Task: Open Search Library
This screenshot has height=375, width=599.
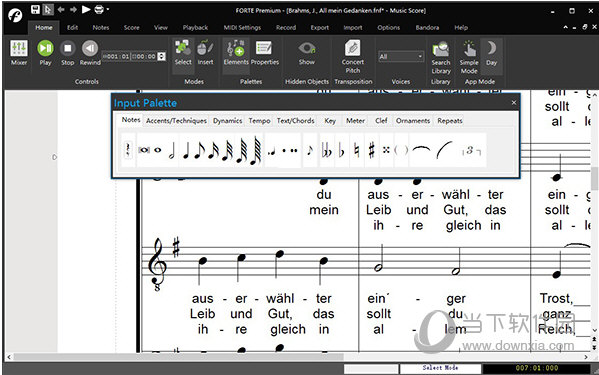Action: click(441, 57)
